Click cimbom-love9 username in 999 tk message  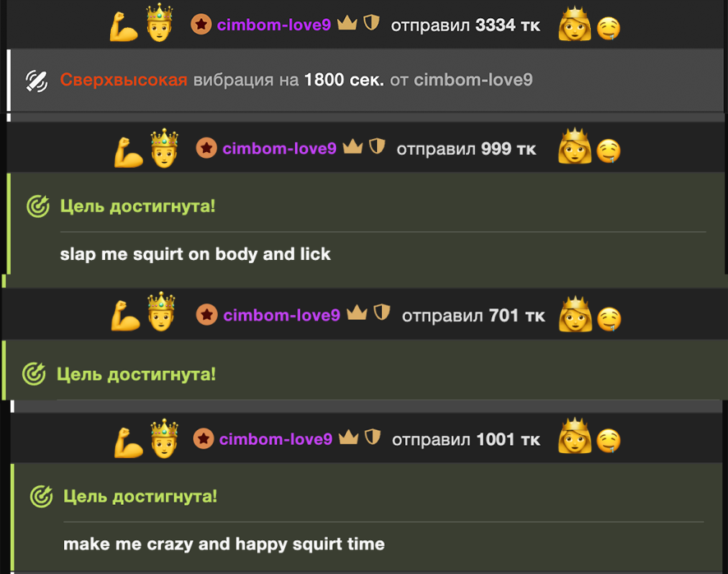(279, 148)
